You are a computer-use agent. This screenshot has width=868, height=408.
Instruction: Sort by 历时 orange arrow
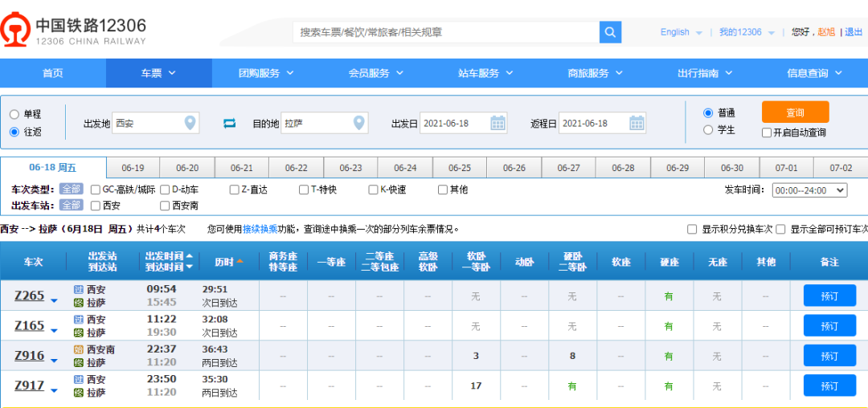pyautogui.click(x=240, y=260)
